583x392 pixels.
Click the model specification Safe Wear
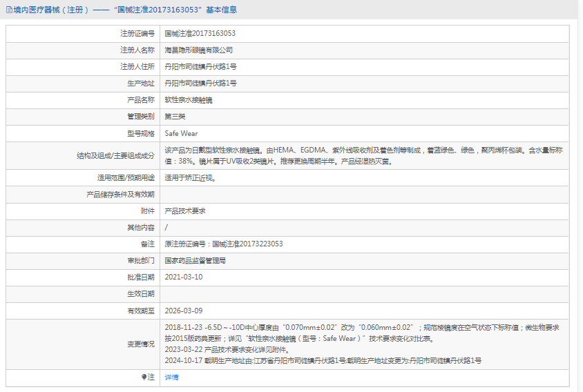tap(181, 133)
